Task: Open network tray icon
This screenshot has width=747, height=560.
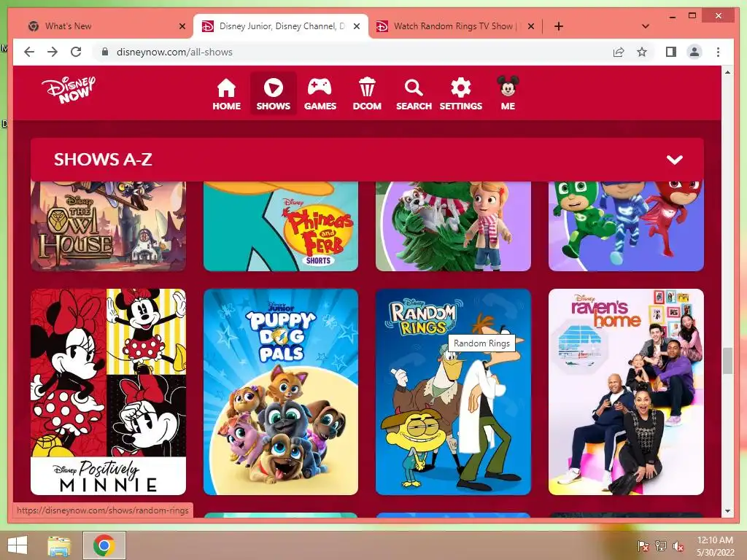Action: tap(661, 545)
